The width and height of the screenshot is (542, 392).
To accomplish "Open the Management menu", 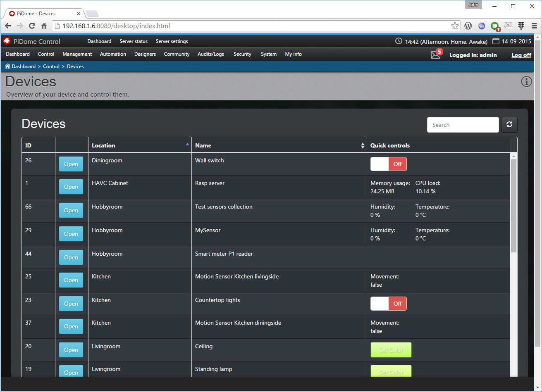I will (77, 54).
